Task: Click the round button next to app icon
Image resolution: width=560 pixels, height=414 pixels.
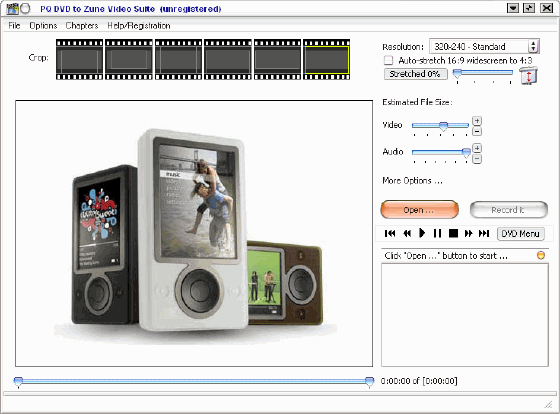Action: pyautogui.click(x=25, y=9)
